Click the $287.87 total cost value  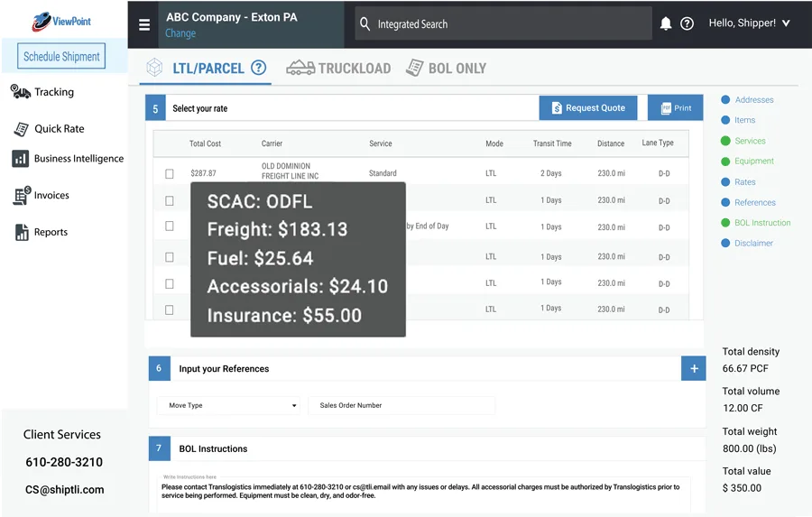click(203, 173)
